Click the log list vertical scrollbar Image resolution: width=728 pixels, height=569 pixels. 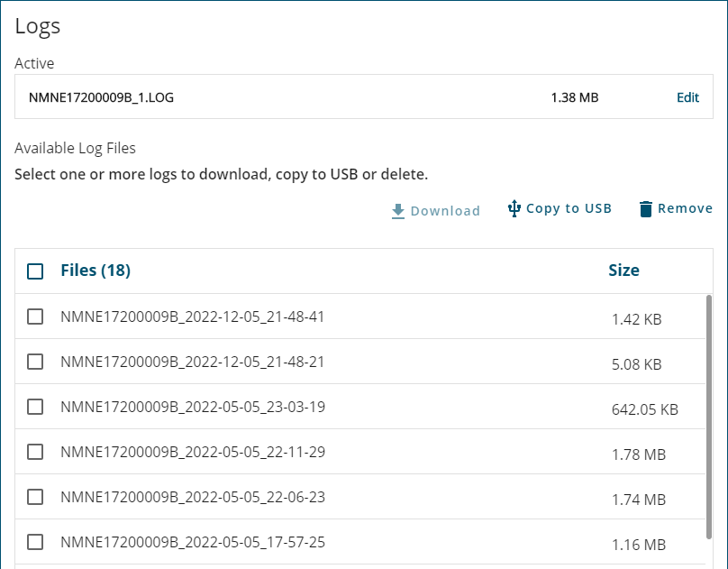(x=708, y=415)
